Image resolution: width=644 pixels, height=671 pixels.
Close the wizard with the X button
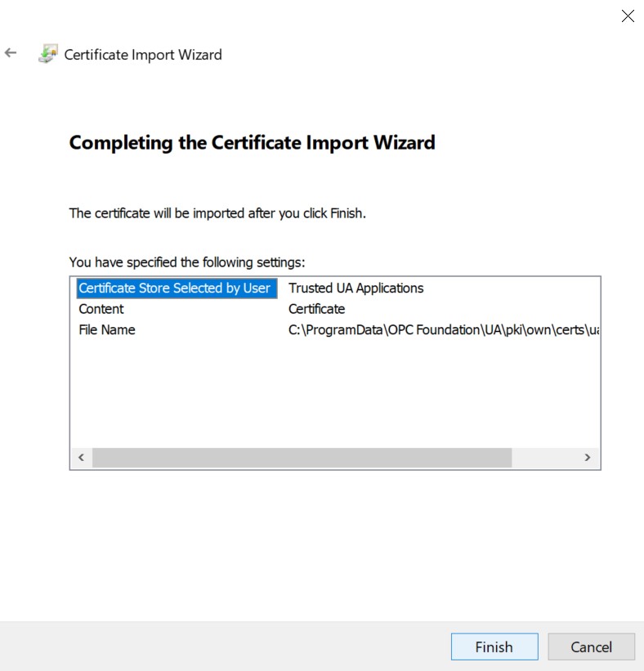click(628, 16)
